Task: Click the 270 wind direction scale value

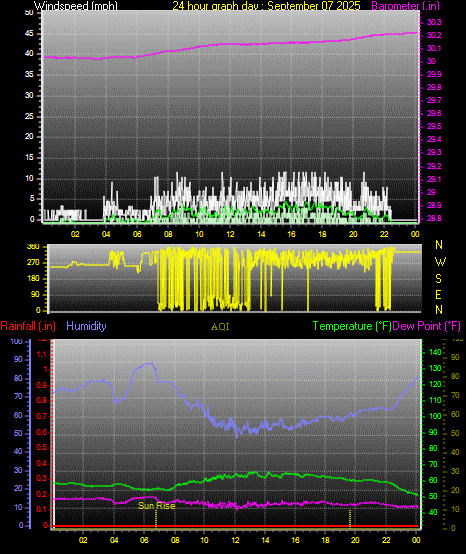Action: click(x=34, y=263)
